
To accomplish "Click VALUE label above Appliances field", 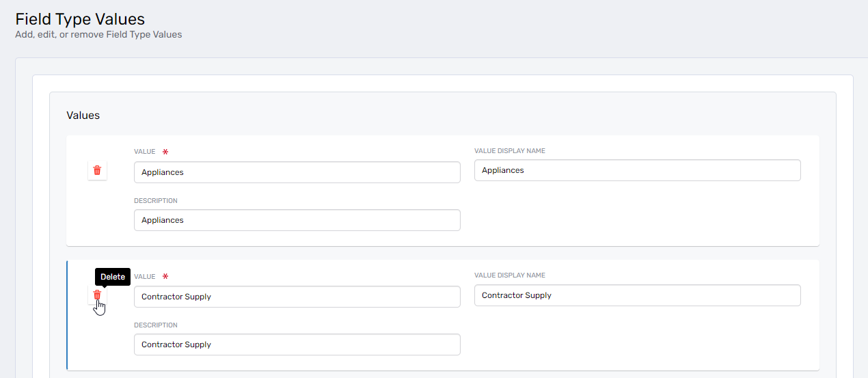I will coord(145,152).
